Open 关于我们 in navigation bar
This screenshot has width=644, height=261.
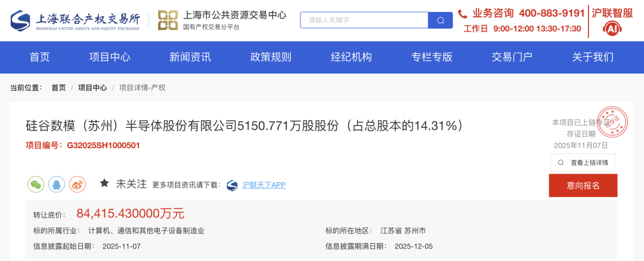593,57
